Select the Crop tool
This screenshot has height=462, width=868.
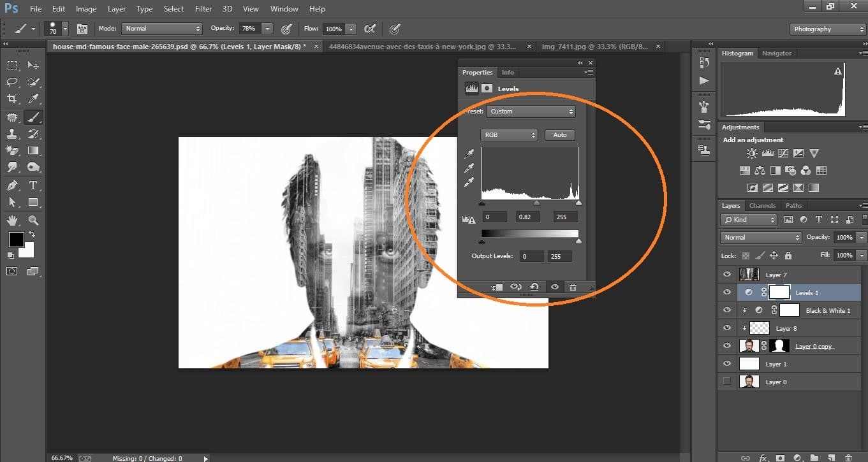(11, 99)
